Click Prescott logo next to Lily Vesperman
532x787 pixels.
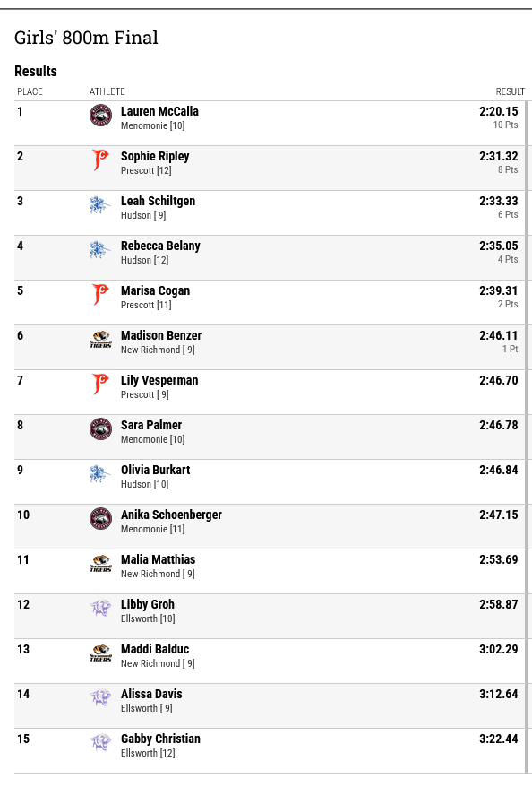[100, 385]
